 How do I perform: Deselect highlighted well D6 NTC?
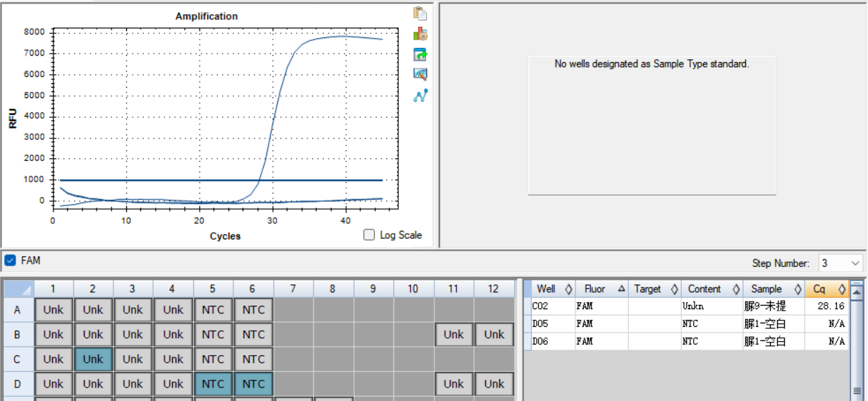pos(253,384)
